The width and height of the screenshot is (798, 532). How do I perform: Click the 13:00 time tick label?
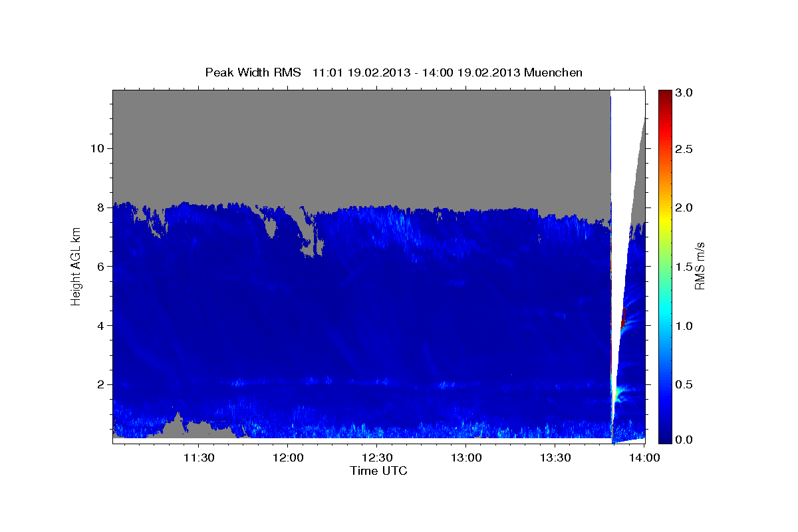[466, 458]
